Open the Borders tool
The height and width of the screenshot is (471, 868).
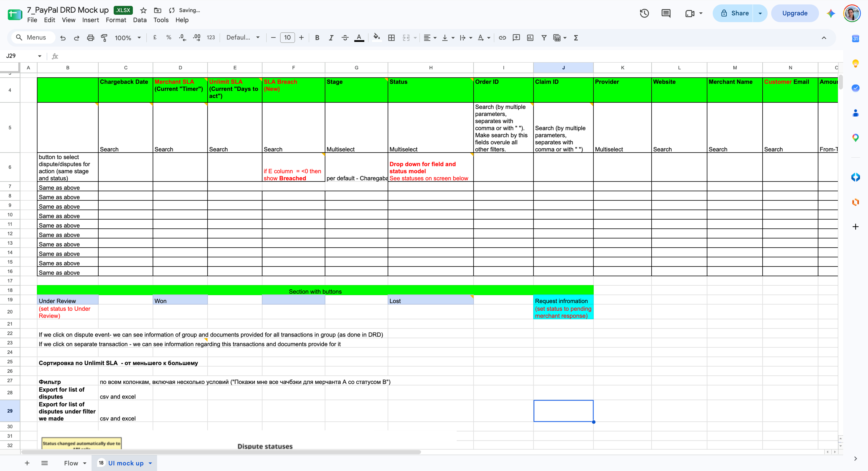(x=391, y=38)
